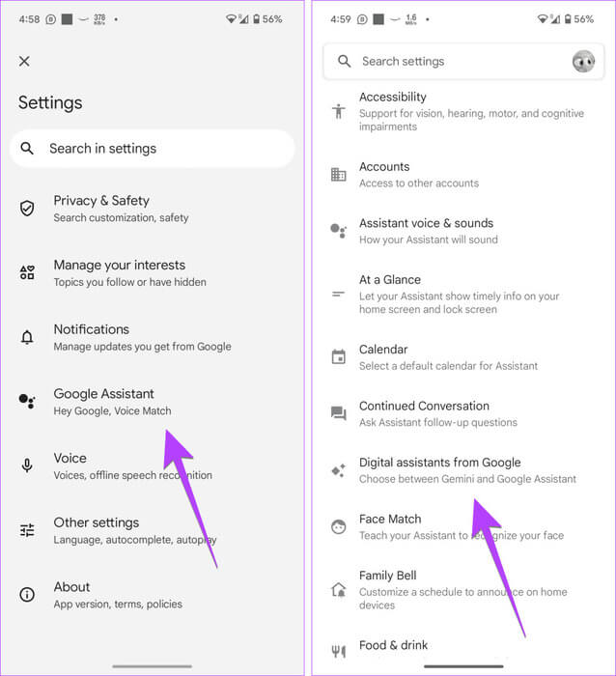Click the Privacy & Safety shield icon

click(x=27, y=209)
